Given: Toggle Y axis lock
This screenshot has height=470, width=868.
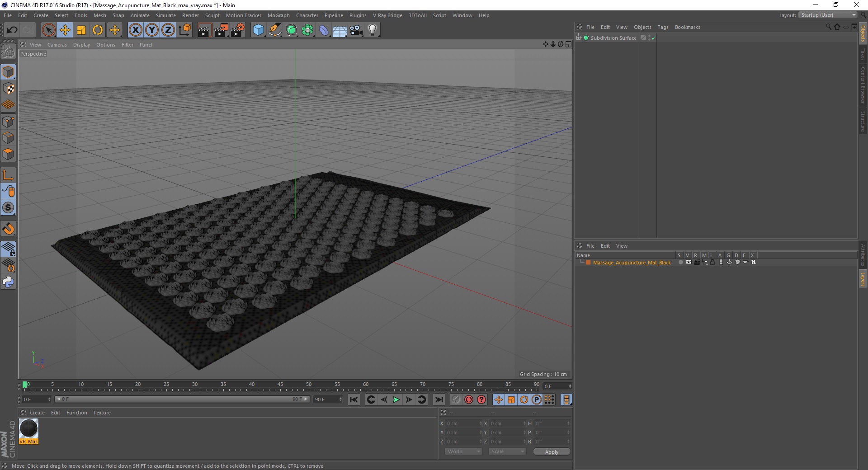Looking at the screenshot, I should pyautogui.click(x=152, y=30).
